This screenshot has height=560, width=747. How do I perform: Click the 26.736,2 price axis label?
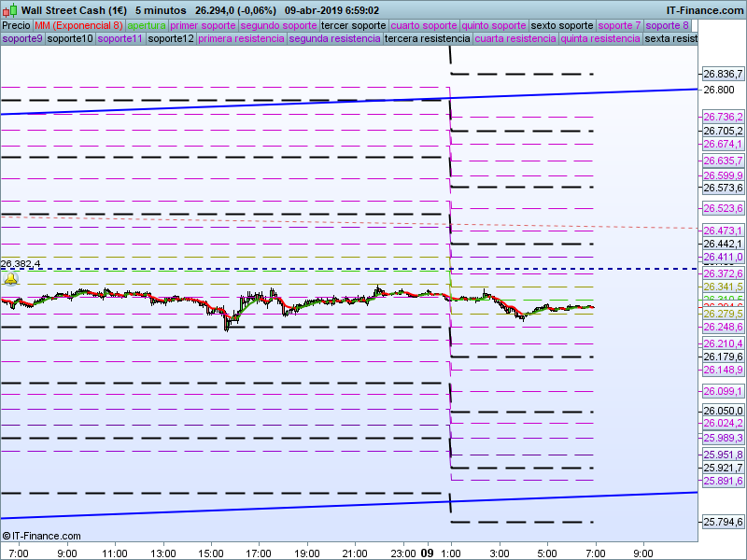coord(723,117)
